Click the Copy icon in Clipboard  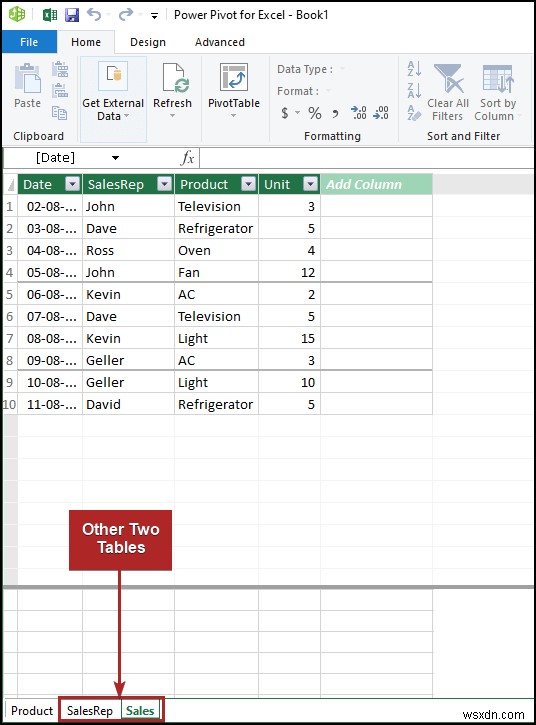(59, 112)
